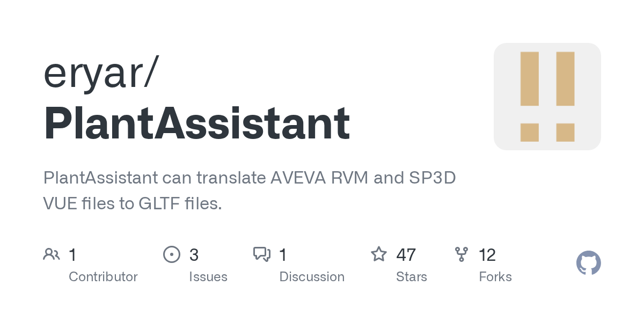
Task: Open the PlantAssistant repository title
Action: click(x=196, y=123)
